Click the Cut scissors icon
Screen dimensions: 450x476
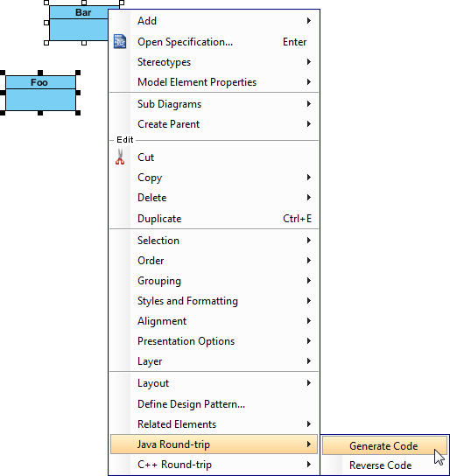coord(120,157)
